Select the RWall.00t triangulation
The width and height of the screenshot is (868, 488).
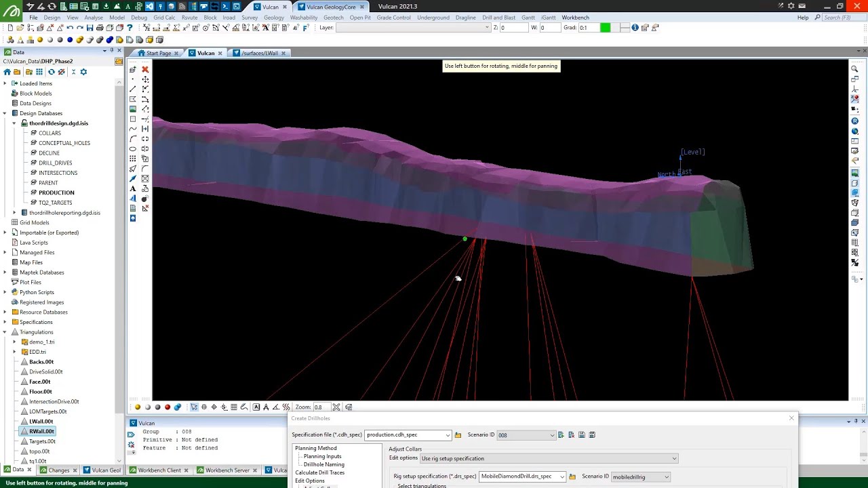[x=41, y=431]
